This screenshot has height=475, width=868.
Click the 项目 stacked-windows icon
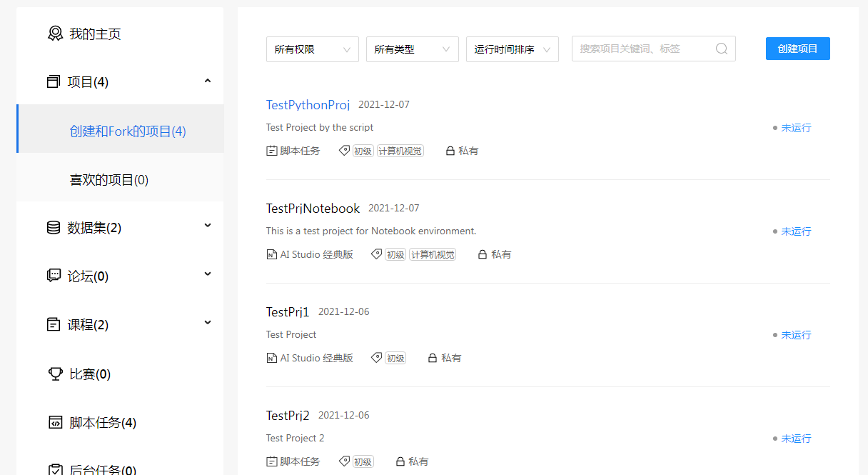click(x=54, y=82)
